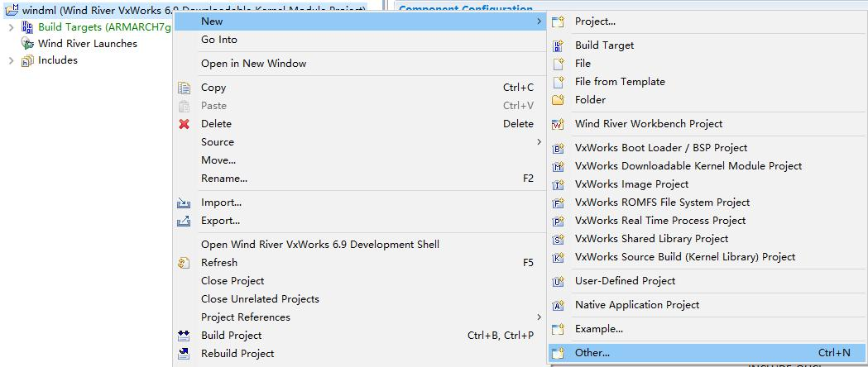This screenshot has width=868, height=367.
Task: Open the Source submenu arrow
Action: coord(539,142)
